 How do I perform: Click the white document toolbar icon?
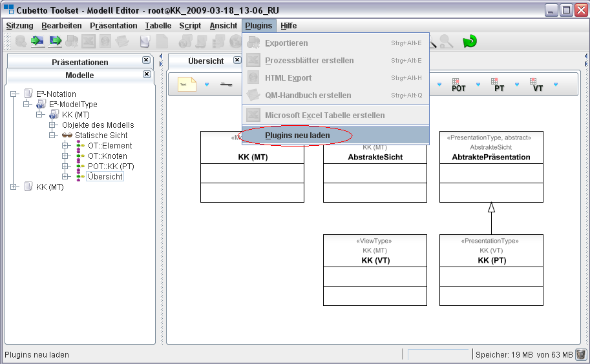click(x=145, y=41)
